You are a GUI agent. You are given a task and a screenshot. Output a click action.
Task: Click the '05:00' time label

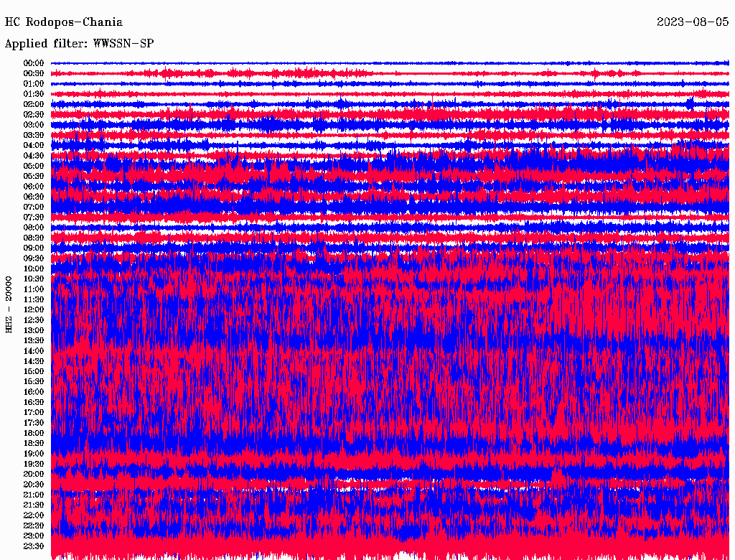coord(34,166)
